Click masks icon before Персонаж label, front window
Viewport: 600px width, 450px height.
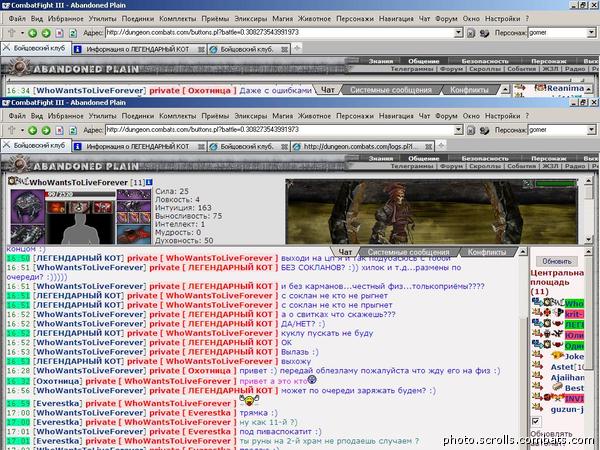click(x=484, y=130)
